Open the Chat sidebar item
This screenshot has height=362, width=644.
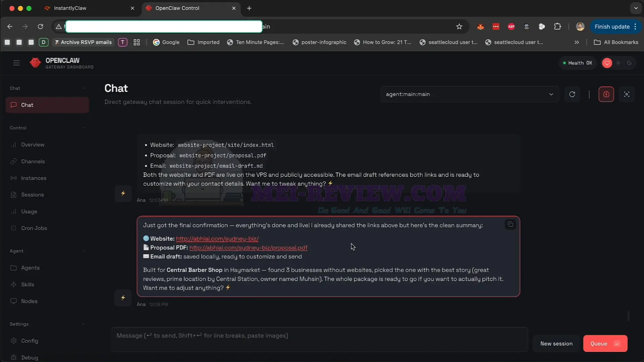pos(47,105)
